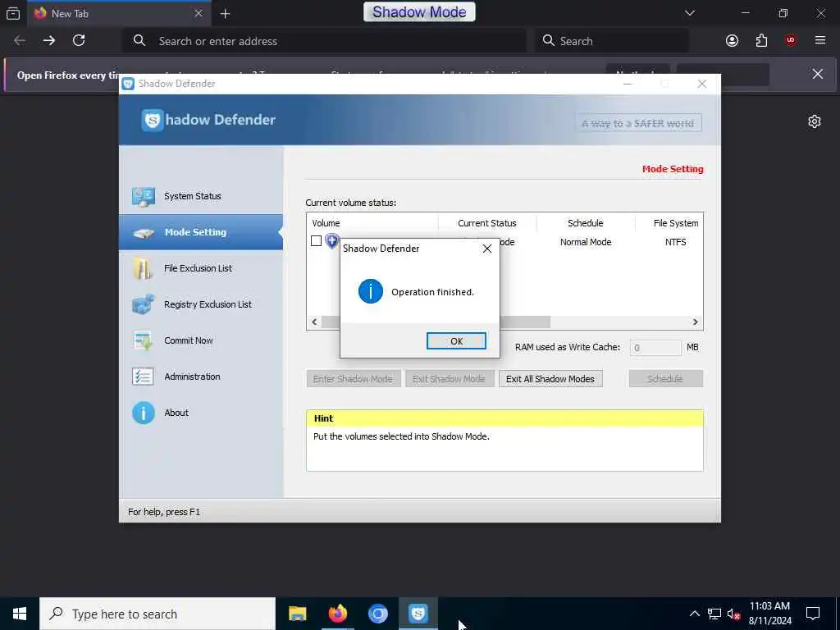Click the Shadow Defender logo in header
Viewport: 840px width, 630px height.
pos(208,120)
